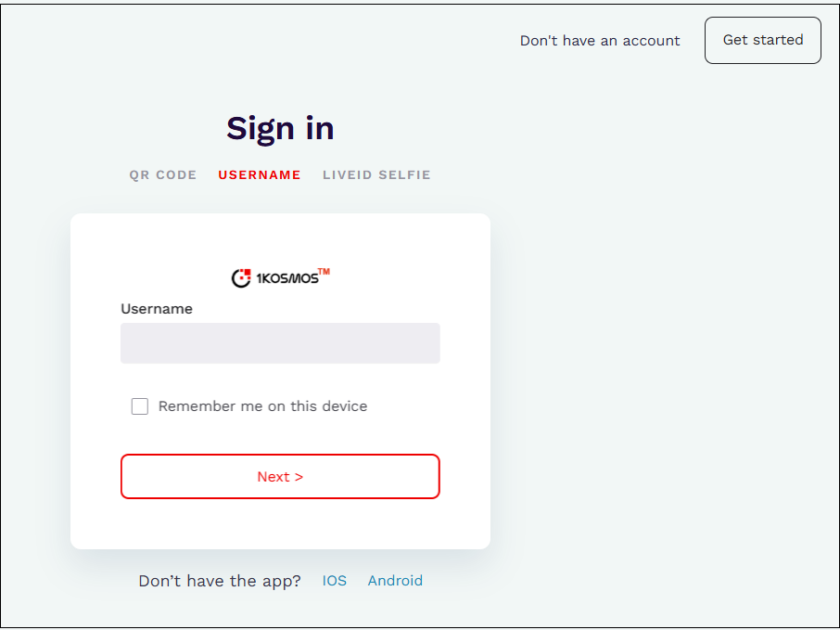Select the USERNAME sign-in tab
Image resolution: width=840 pixels, height=630 pixels.
click(260, 174)
